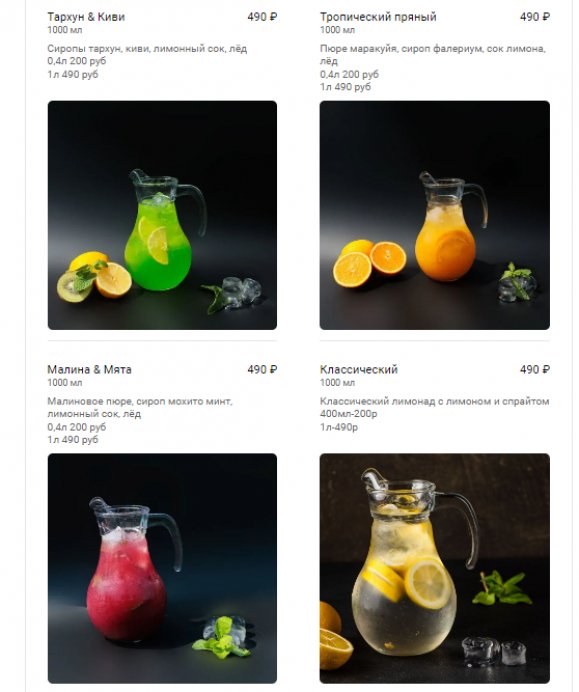Click the Малиновое пюре description text
The image size is (579, 692).
(140, 407)
